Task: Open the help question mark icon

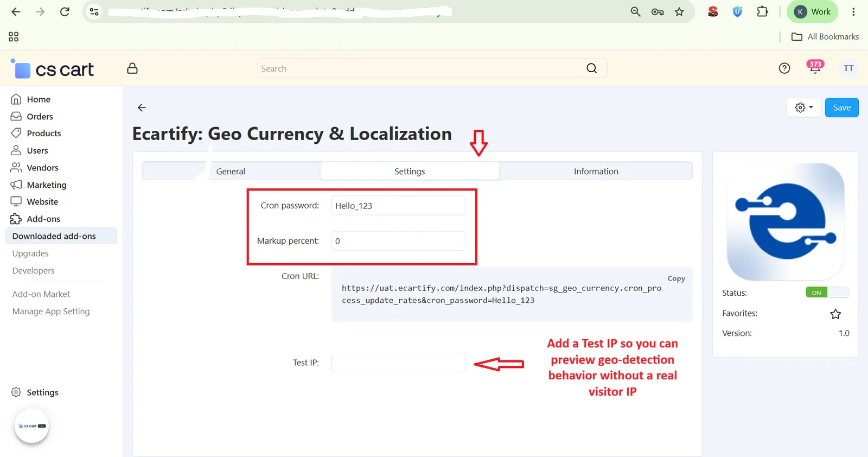Action: coord(784,68)
